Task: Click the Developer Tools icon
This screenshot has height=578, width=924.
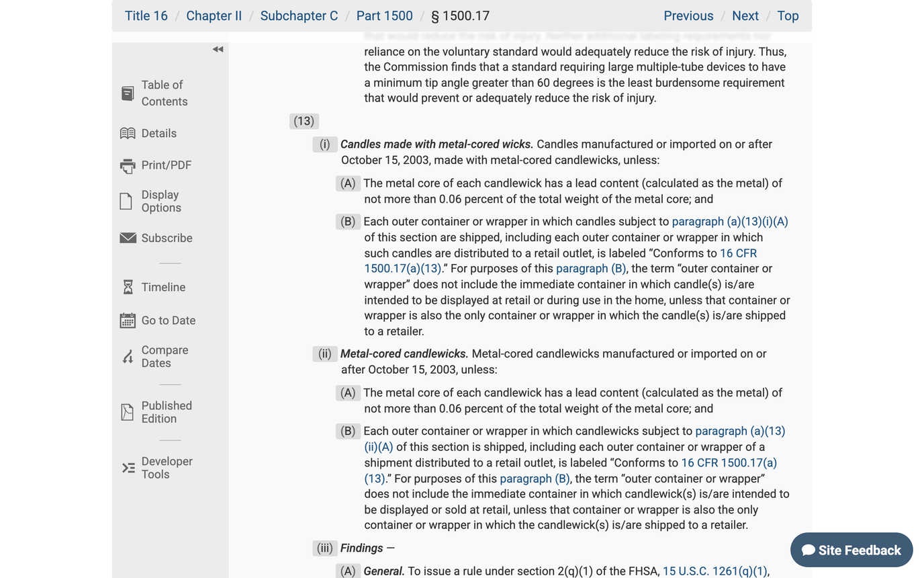Action: tap(128, 468)
